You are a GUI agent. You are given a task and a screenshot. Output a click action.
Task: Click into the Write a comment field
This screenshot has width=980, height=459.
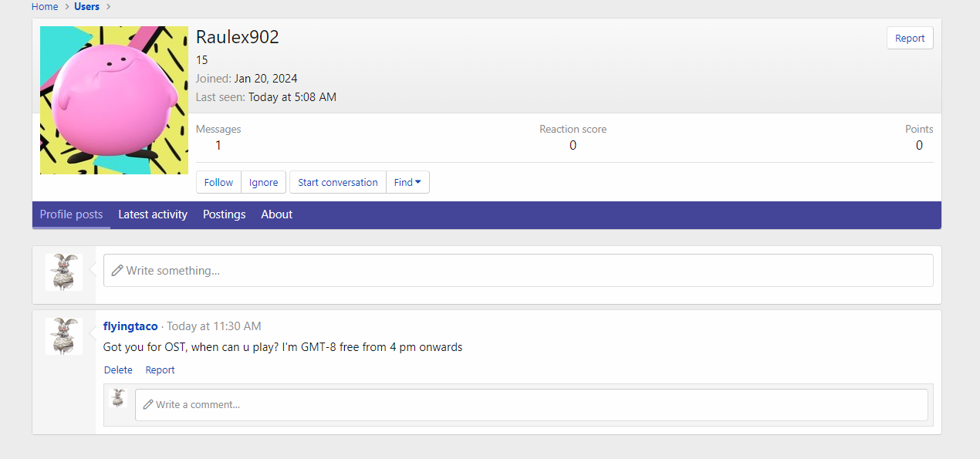click(531, 405)
